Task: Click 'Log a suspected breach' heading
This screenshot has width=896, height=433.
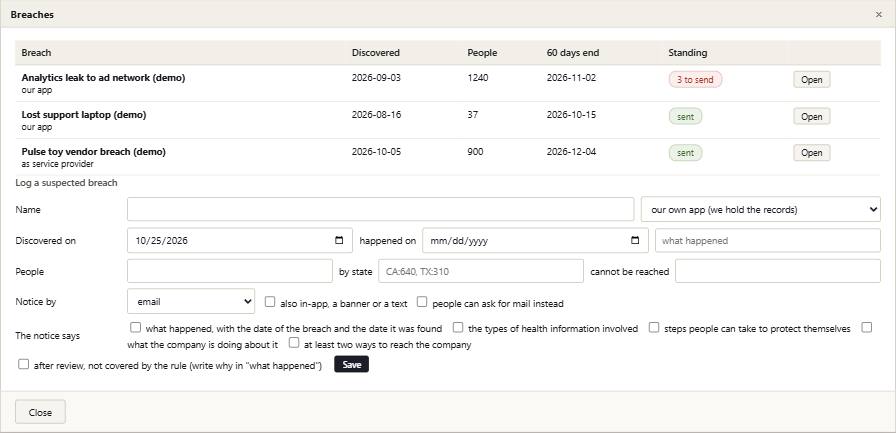Action: 66,183
